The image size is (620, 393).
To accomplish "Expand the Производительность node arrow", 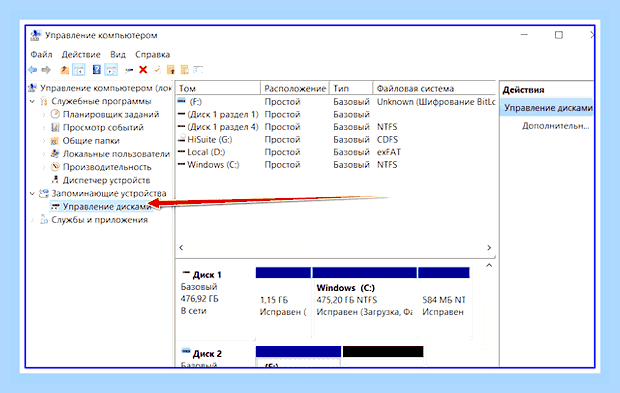I will click(x=44, y=167).
